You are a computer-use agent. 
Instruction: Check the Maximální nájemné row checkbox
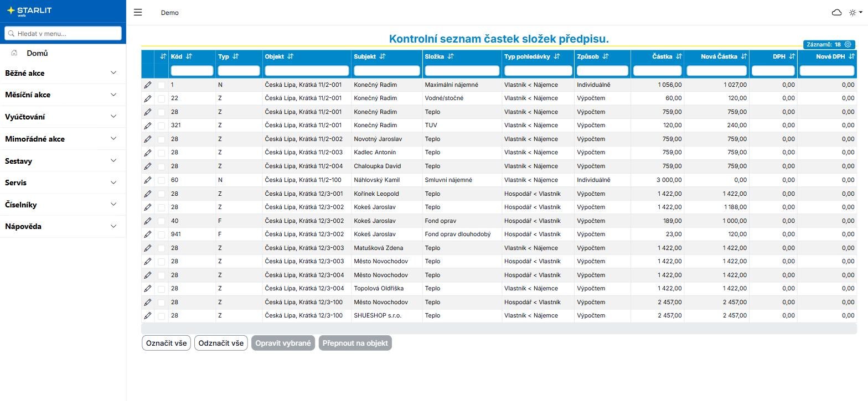click(162, 85)
